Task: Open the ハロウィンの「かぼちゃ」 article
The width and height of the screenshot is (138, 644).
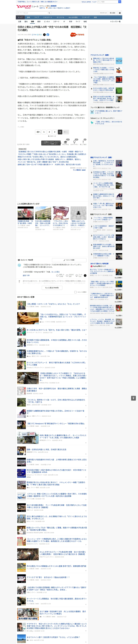Action: (x=53, y=304)
